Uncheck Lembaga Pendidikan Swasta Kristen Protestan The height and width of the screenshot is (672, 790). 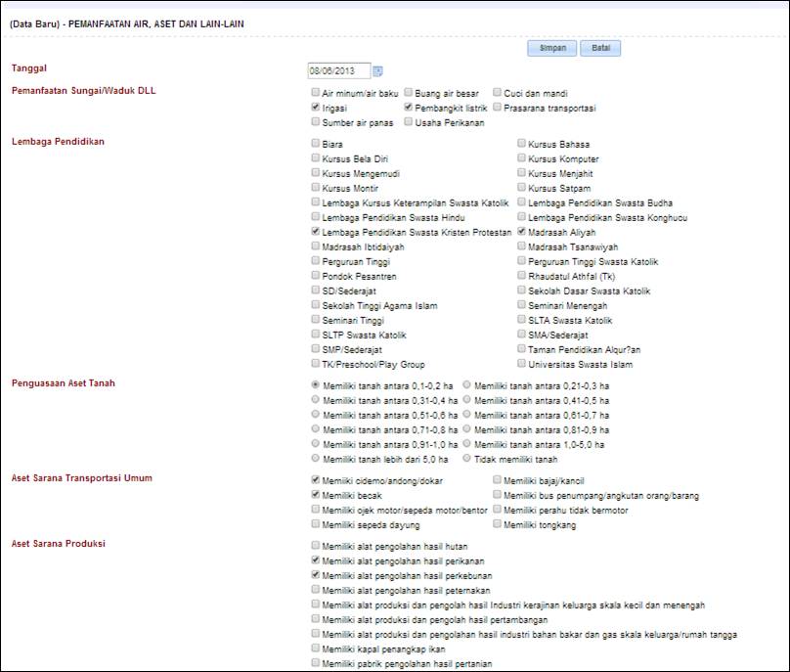[316, 231]
